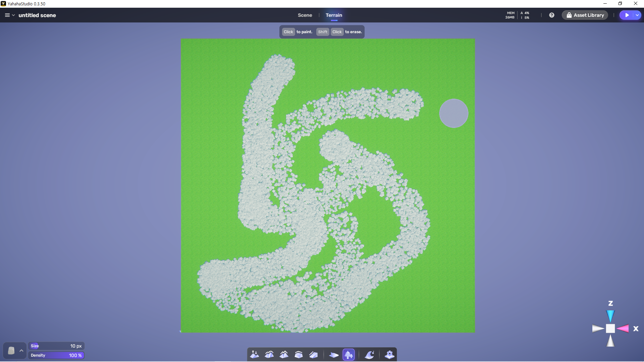Image resolution: width=644 pixels, height=362 pixels.
Task: Open the Asset Library
Action: 585,15
